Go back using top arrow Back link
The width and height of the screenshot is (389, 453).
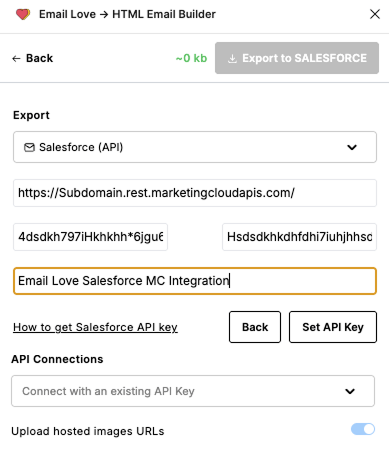[32, 58]
